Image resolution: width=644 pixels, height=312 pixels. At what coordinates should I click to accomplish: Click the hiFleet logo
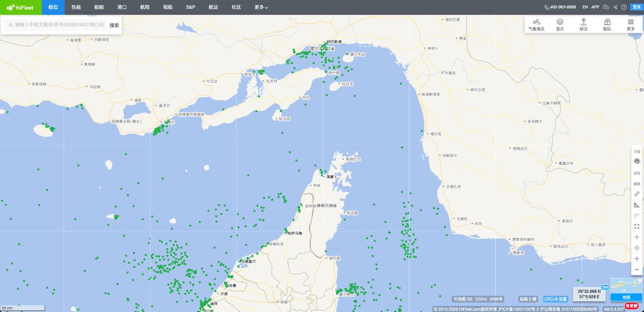coord(20,7)
